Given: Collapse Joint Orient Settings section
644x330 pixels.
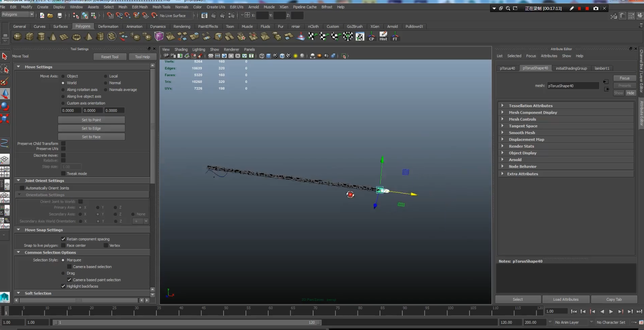Looking at the screenshot, I should tap(18, 180).
